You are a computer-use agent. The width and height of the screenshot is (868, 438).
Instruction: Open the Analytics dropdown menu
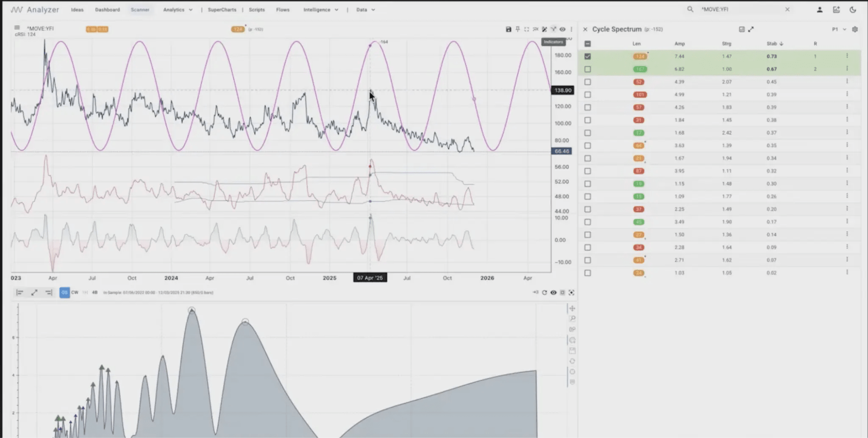pyautogui.click(x=178, y=9)
